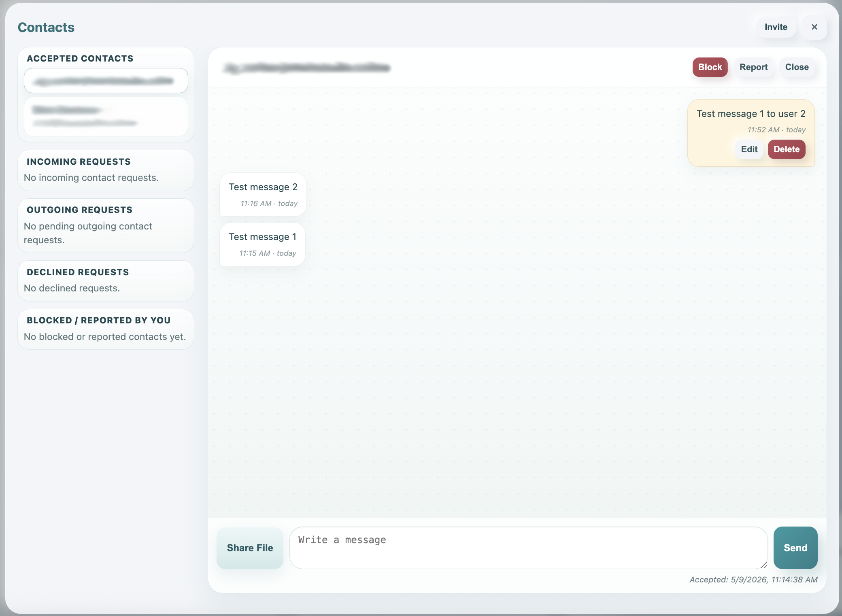Screen dimensions: 842x616
Task: Click the Invite button
Action: click(x=776, y=27)
